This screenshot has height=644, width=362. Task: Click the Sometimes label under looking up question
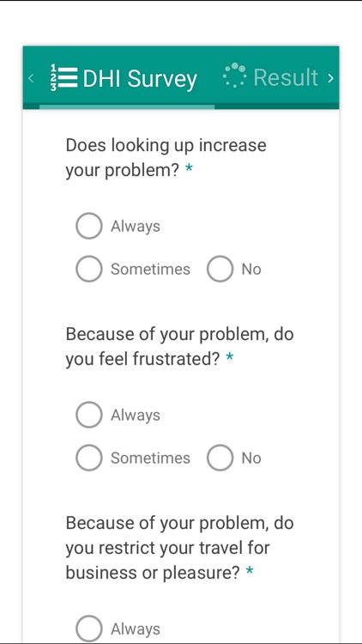151,269
